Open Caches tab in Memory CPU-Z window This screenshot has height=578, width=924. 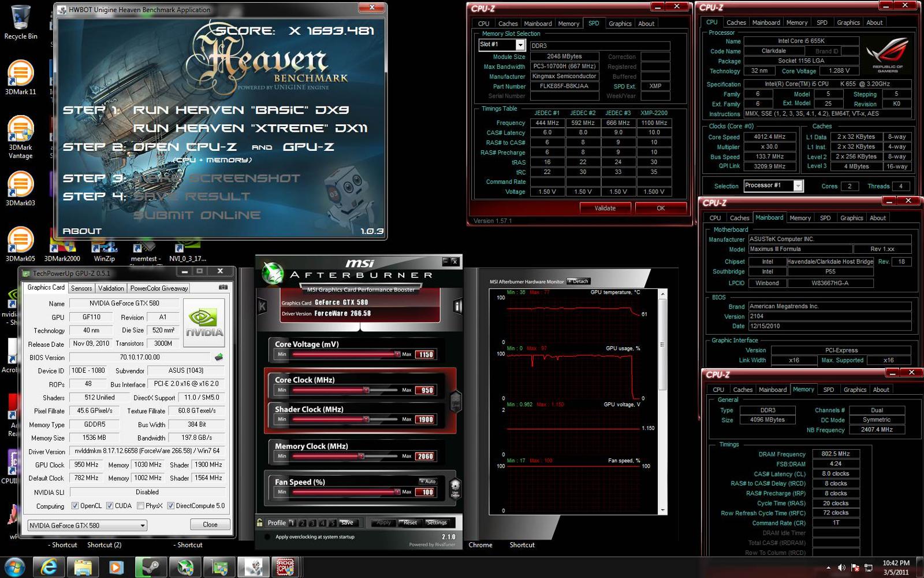(743, 390)
